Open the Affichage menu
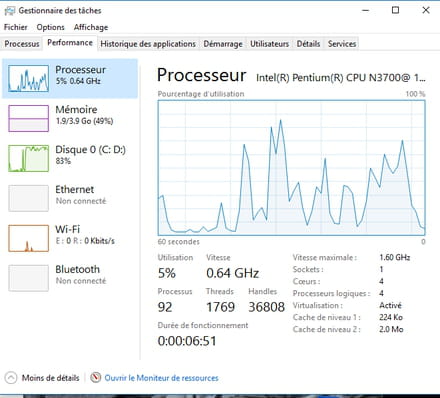The image size is (440, 398). [91, 27]
